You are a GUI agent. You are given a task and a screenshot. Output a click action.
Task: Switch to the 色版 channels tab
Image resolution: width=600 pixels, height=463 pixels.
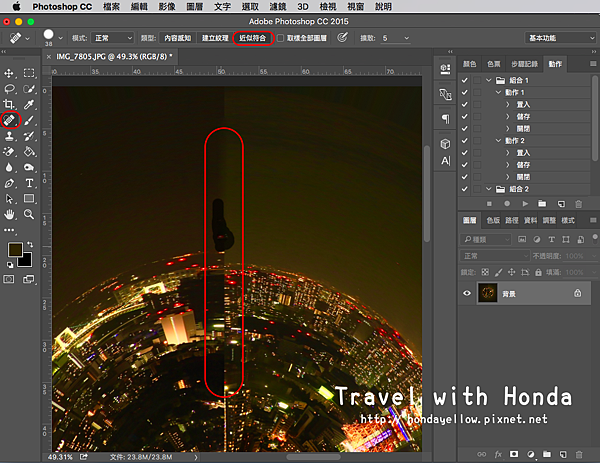(x=493, y=220)
